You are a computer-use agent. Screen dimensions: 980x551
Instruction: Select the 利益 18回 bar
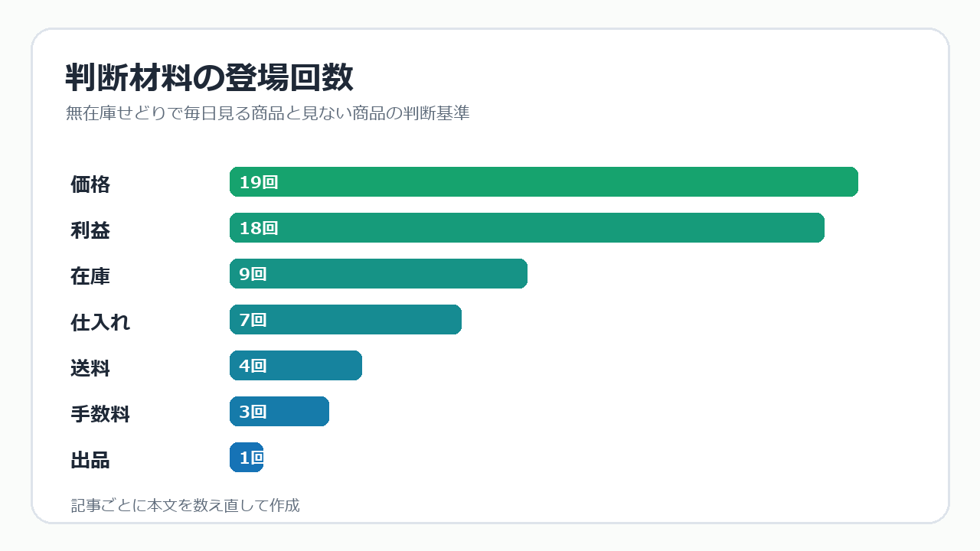[527, 228]
